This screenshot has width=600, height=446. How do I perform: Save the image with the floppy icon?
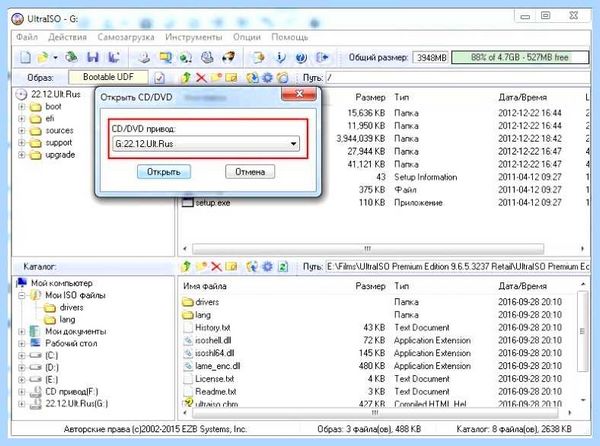click(93, 57)
